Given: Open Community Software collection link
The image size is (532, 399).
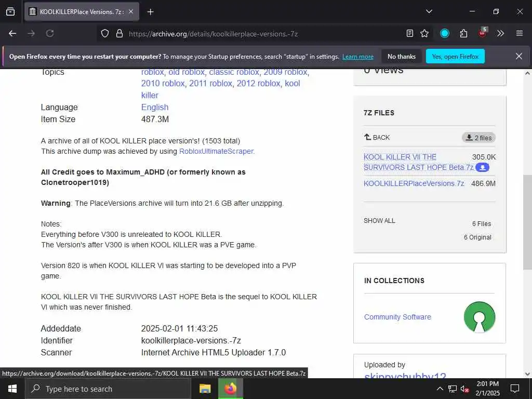Looking at the screenshot, I should (397, 317).
